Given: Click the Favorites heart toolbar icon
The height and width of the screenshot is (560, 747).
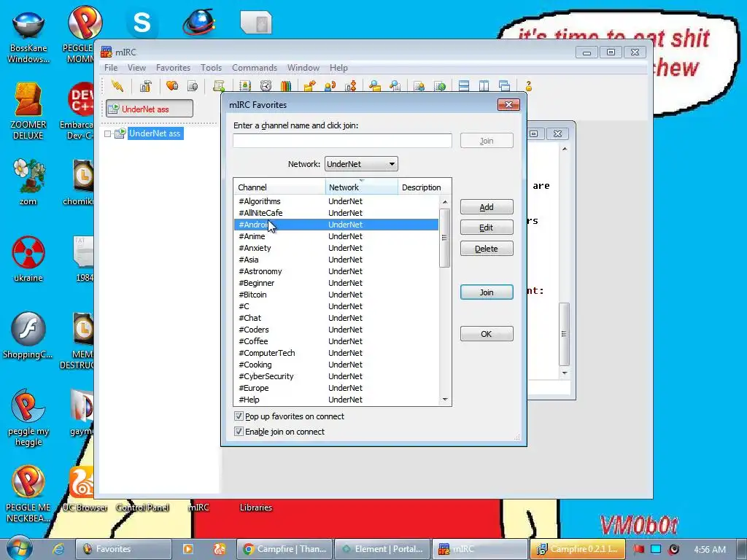Looking at the screenshot, I should (172, 86).
